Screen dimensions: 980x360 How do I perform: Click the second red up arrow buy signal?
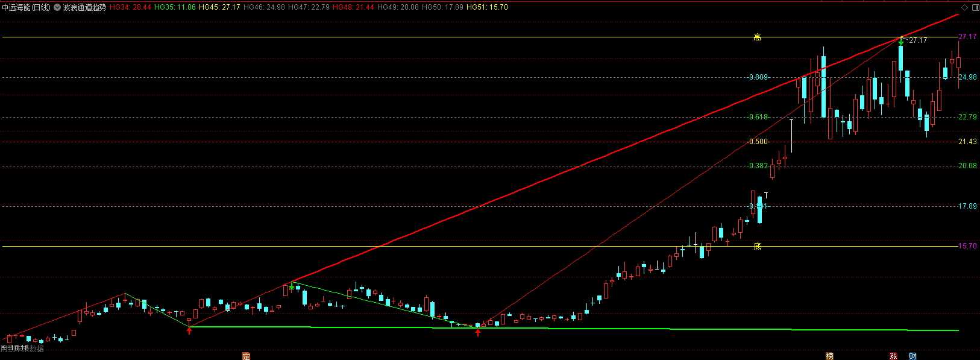tap(478, 332)
